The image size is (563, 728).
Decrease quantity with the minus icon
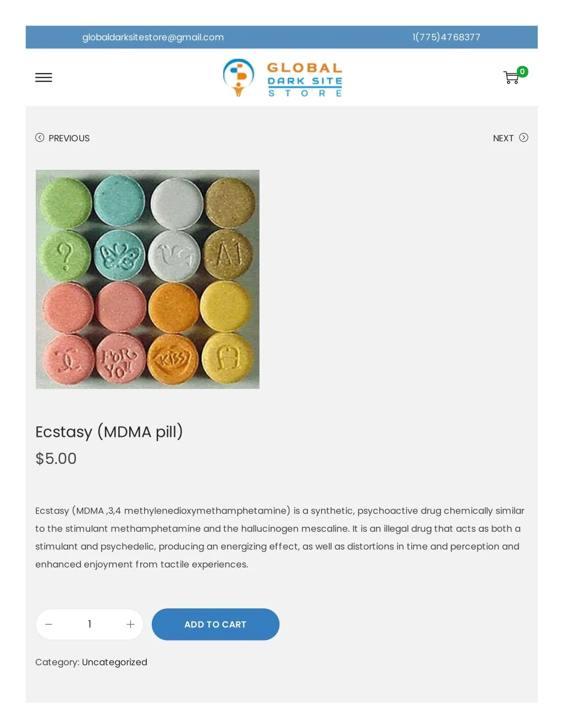48,624
